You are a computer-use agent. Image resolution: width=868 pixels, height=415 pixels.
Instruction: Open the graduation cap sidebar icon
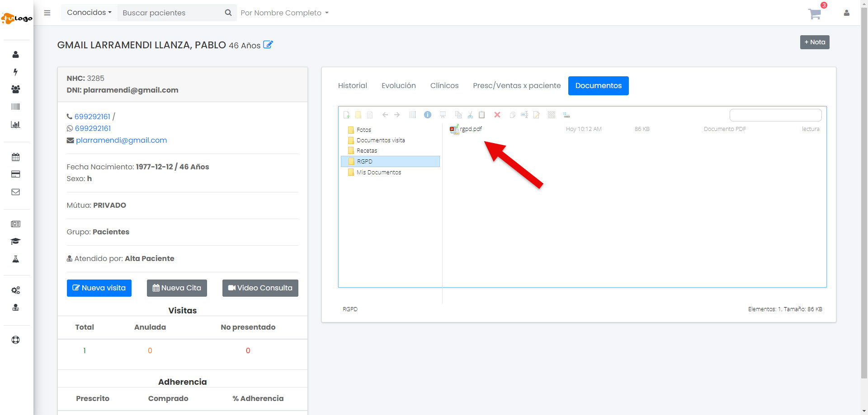coord(15,242)
